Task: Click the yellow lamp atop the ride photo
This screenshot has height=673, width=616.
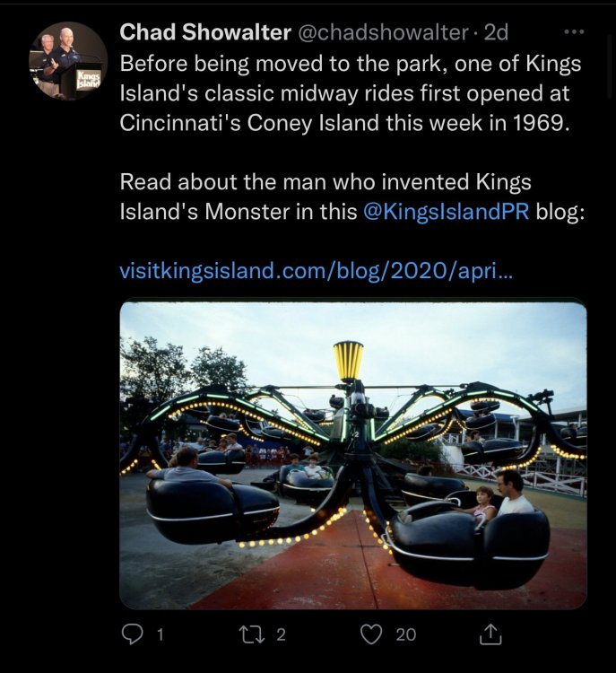Action: 348,361
